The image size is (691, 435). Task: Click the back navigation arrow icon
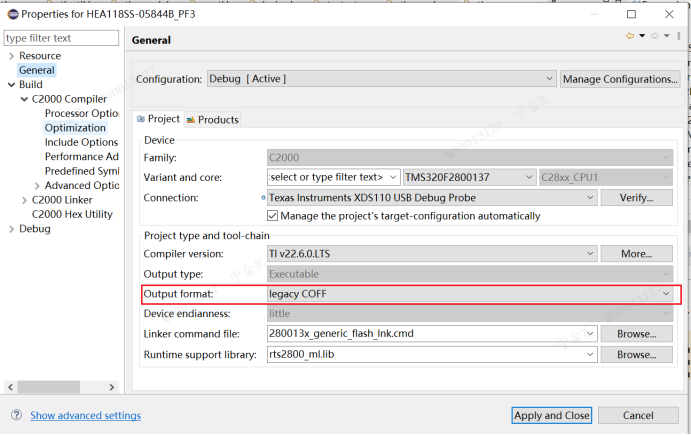click(x=630, y=36)
